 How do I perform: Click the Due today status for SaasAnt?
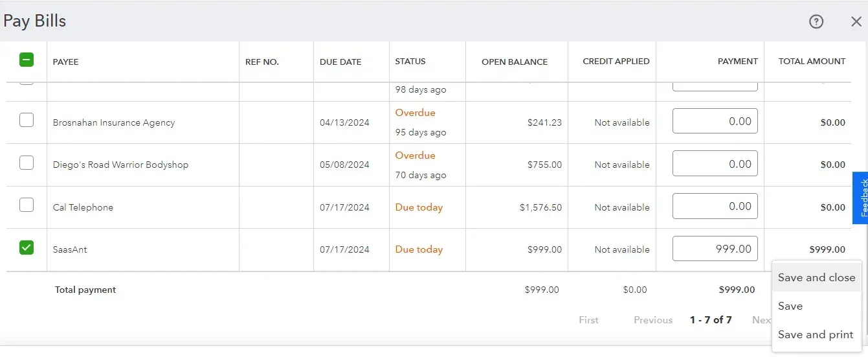419,249
